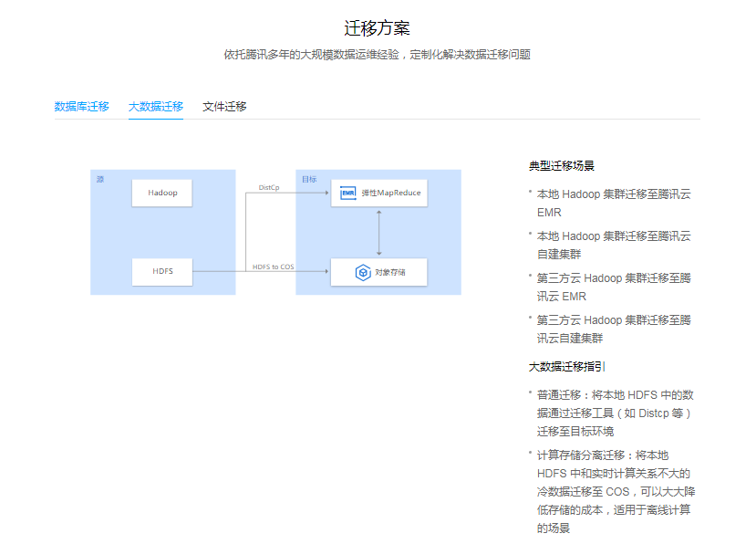Click the 目标 label in the diagram

coord(309,179)
